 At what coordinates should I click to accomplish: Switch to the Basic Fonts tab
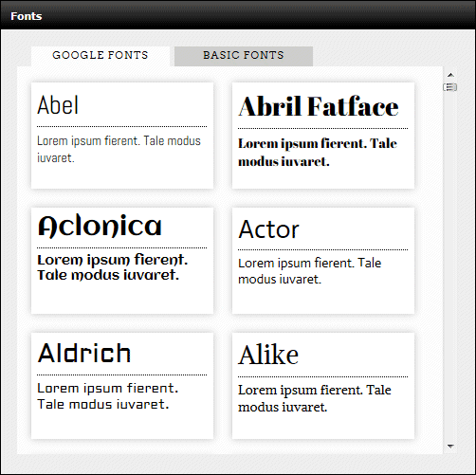tap(244, 56)
